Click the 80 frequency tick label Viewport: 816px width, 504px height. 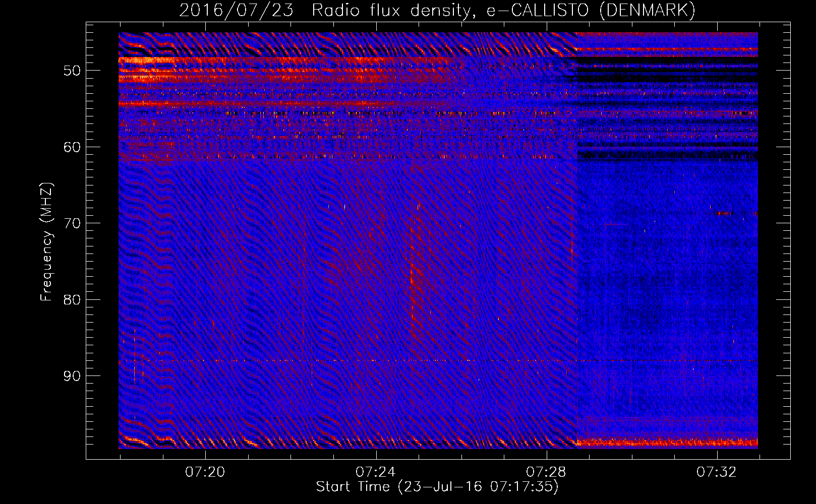coord(72,300)
